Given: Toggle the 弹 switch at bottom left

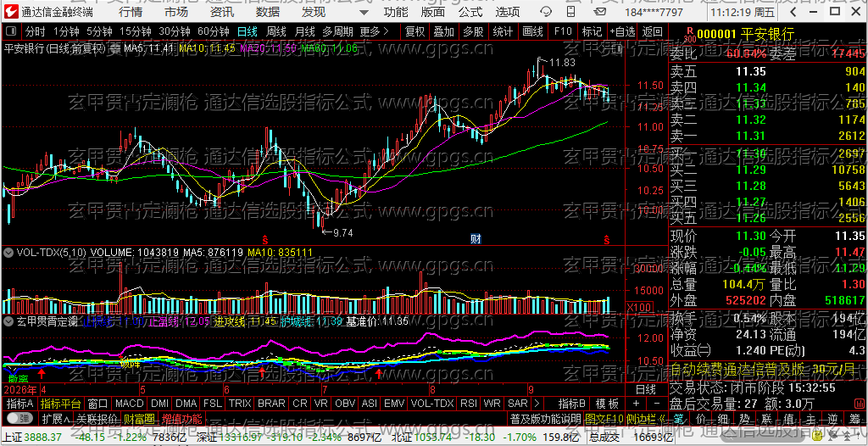Looking at the screenshot, I should (x=19, y=417).
